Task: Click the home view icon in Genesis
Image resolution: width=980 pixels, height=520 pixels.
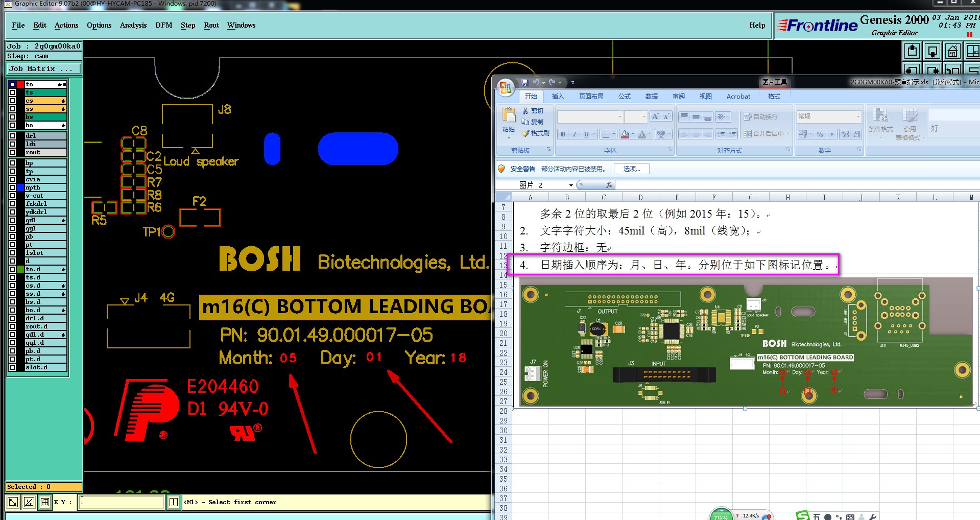Action: (x=952, y=51)
